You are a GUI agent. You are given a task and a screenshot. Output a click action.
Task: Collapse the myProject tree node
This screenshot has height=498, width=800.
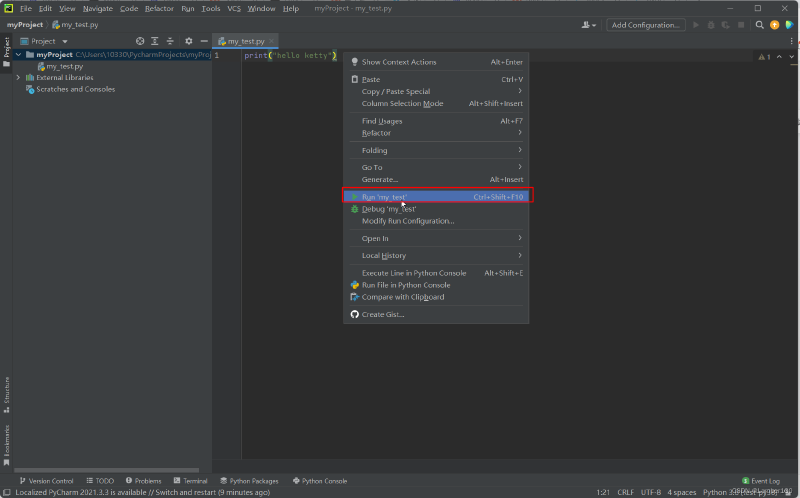click(x=18, y=55)
